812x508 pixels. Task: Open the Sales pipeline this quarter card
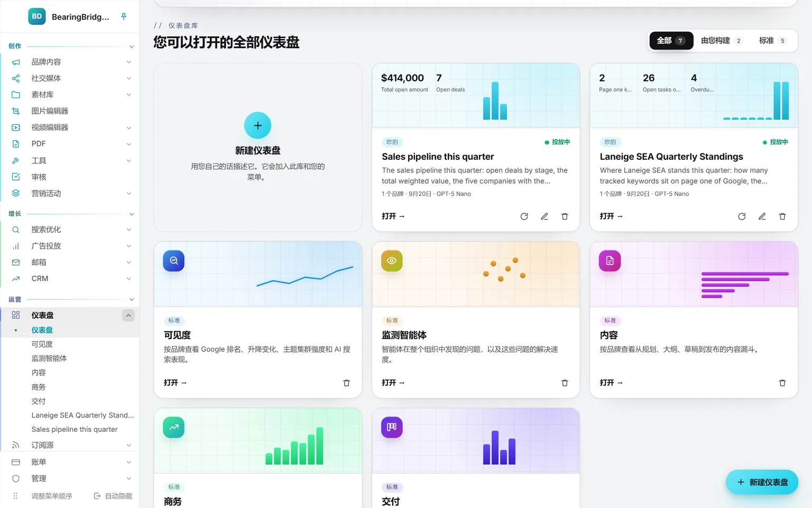tap(393, 216)
